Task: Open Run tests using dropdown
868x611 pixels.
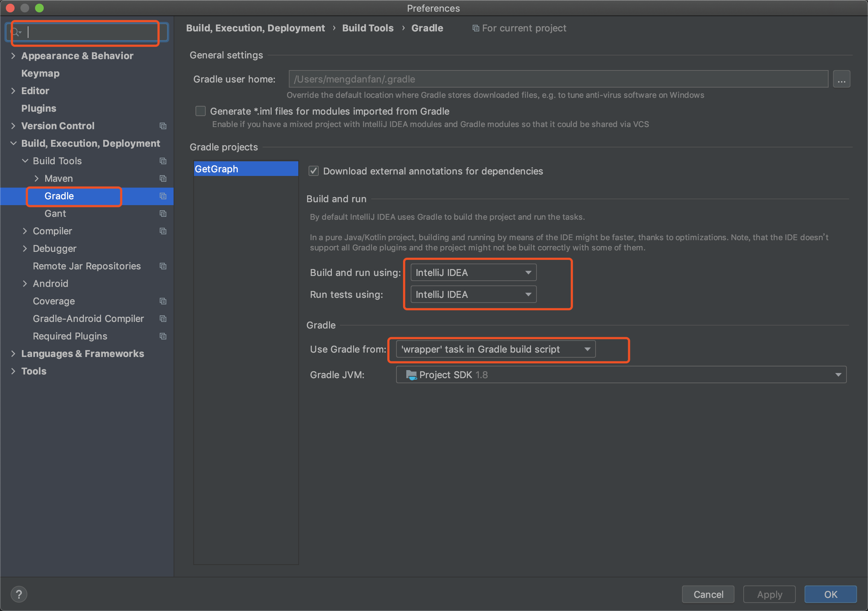Action: point(473,294)
